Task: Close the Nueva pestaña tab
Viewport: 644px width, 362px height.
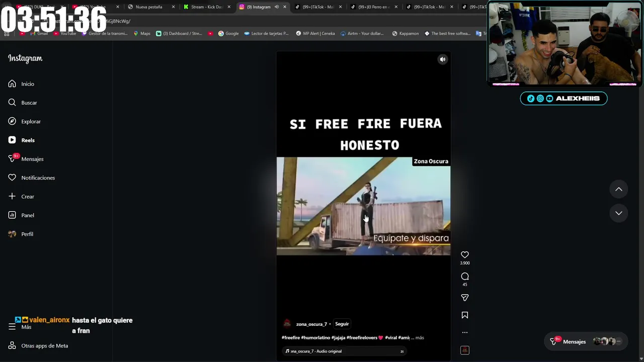Action: (x=174, y=7)
